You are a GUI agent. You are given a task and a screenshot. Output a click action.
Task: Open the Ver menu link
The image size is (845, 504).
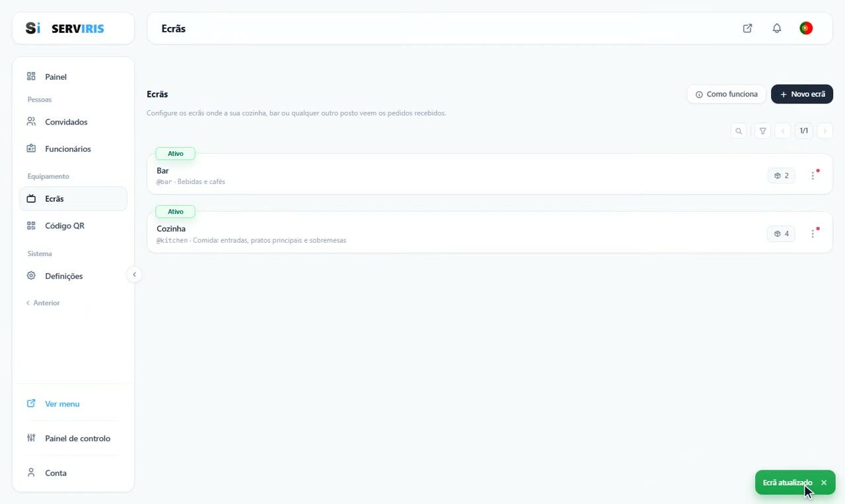point(73,404)
